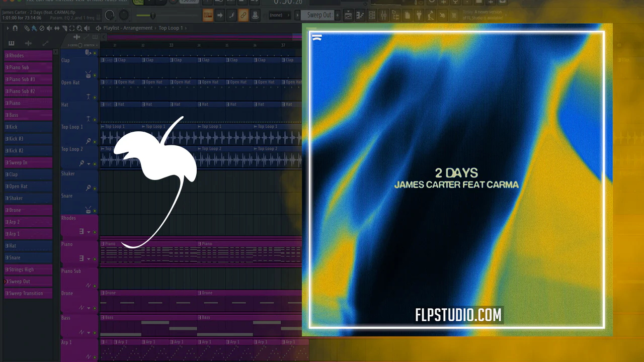Switch picker to the patterns tab
Viewport: 644px width, 362px height.
click(x=12, y=44)
